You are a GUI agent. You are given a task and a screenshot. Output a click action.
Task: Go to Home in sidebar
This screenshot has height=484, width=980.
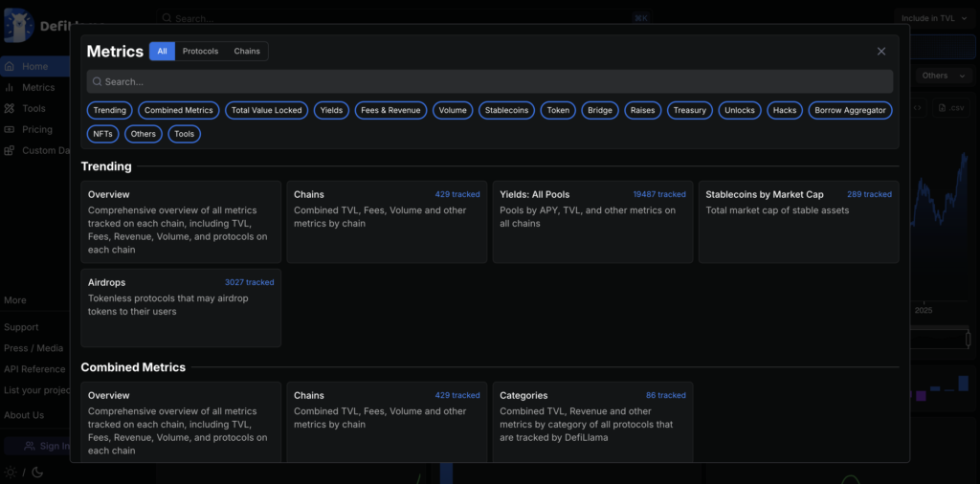pos(35,66)
